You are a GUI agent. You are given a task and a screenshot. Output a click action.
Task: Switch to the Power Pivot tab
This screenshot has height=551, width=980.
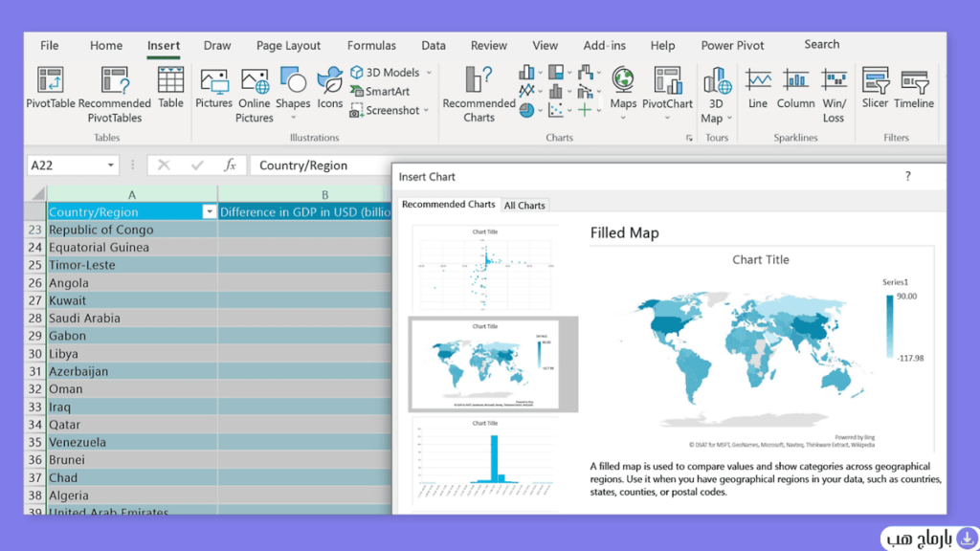pyautogui.click(x=732, y=46)
